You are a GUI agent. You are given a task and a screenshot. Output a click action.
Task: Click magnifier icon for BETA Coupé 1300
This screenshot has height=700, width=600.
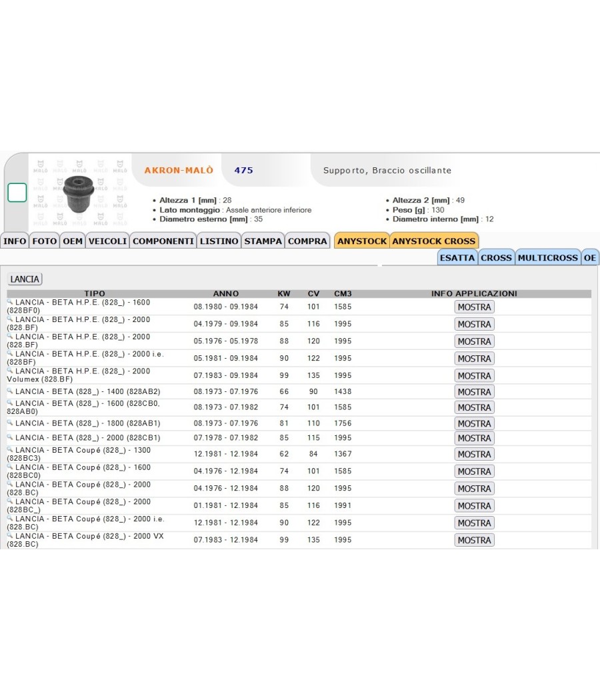(10, 449)
